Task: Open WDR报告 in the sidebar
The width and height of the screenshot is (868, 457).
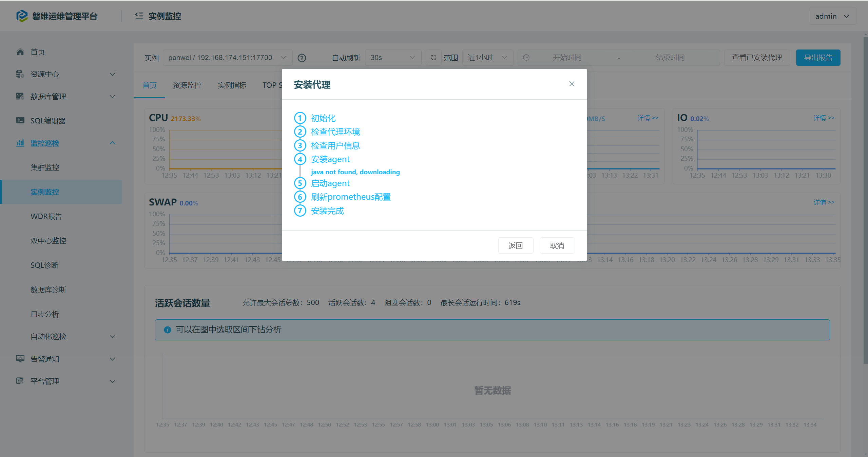Action: pyautogui.click(x=46, y=216)
